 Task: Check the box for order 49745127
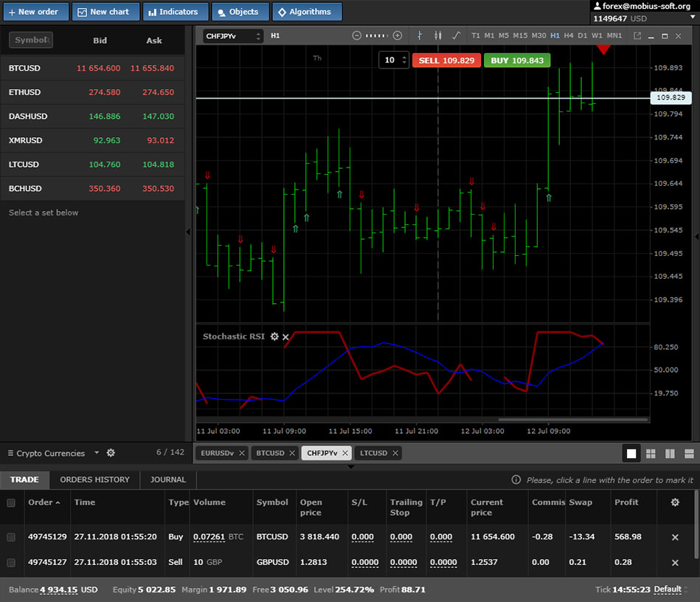(11, 562)
